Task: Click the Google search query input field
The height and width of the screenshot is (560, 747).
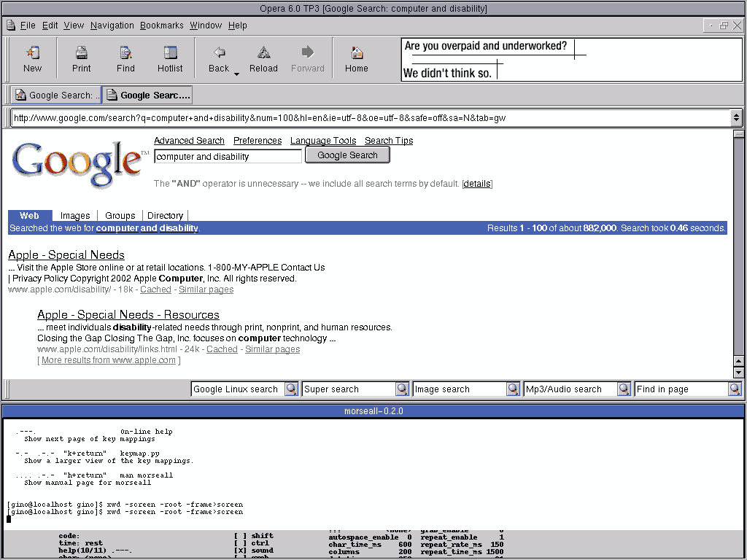Action: click(228, 156)
